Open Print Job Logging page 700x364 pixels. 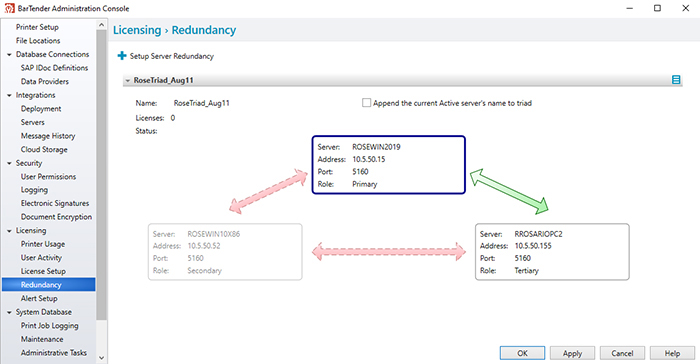coord(50,326)
